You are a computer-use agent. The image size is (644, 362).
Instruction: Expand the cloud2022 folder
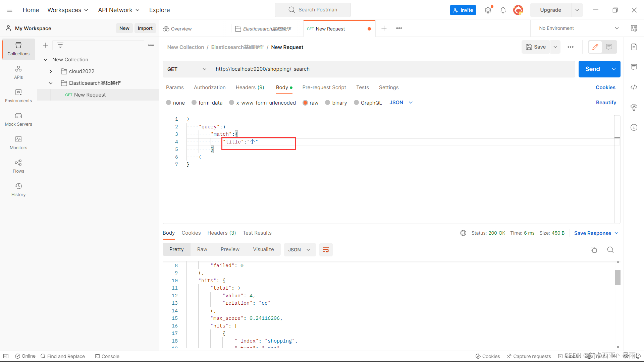tap(51, 71)
